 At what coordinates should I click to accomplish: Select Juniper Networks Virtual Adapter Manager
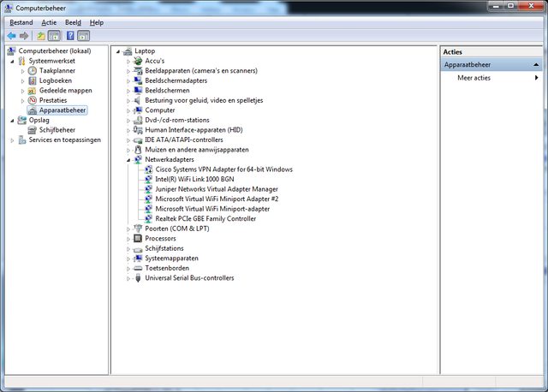coord(217,189)
